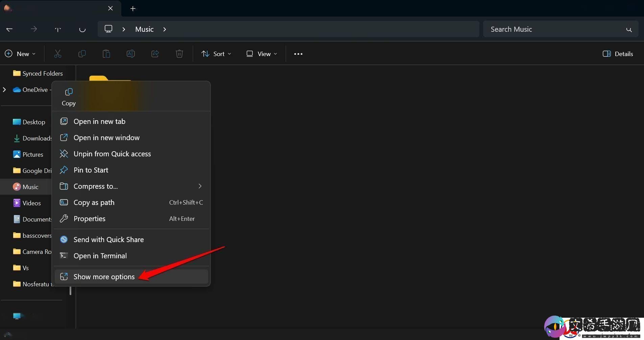644x340 pixels.
Task: Click the Cut scissors icon in toolbar
Action: pyautogui.click(x=58, y=54)
